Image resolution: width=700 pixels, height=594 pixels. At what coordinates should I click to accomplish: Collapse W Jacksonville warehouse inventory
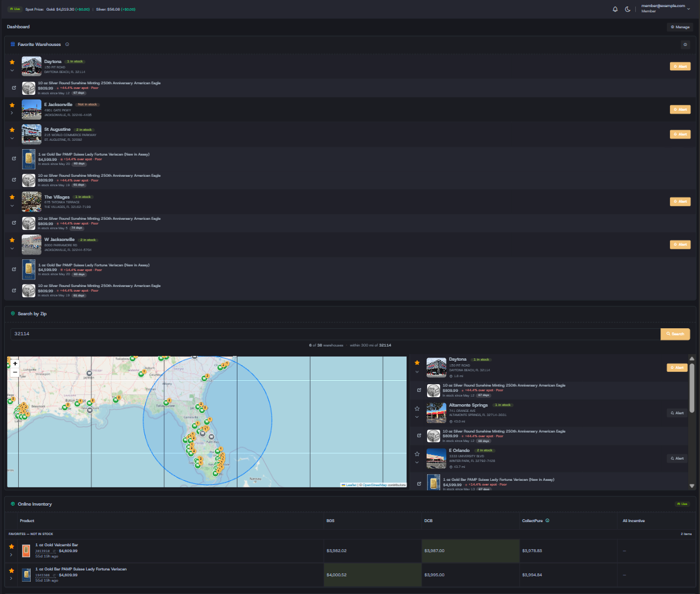click(x=12, y=248)
